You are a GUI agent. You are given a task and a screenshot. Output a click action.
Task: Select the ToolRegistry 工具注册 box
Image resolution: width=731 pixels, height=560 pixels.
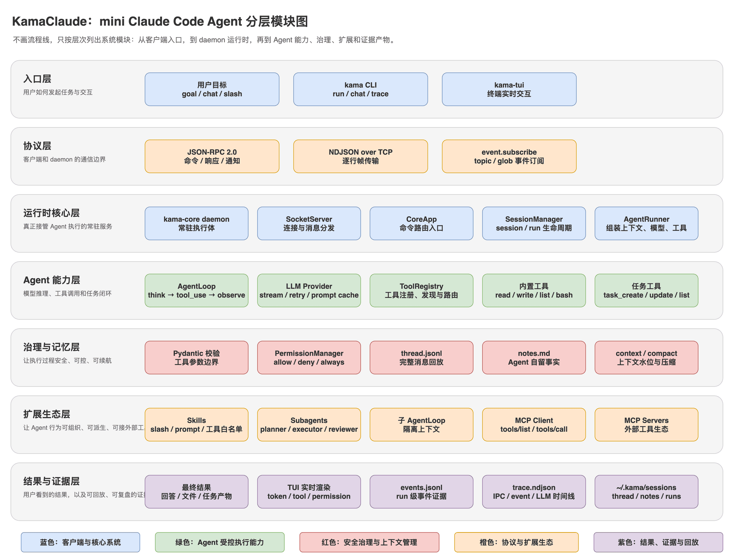click(421, 290)
